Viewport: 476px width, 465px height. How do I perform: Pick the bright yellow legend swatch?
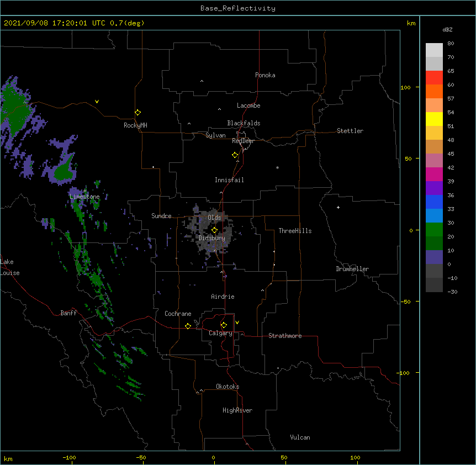pyautogui.click(x=434, y=119)
